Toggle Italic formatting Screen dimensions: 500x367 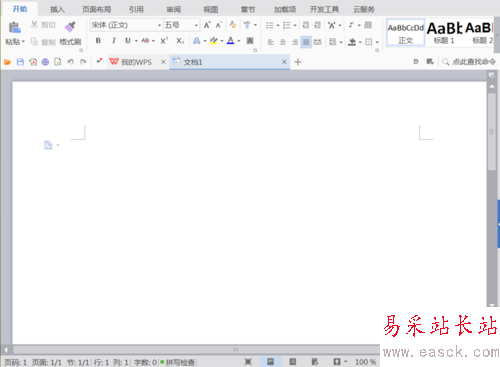(114, 41)
